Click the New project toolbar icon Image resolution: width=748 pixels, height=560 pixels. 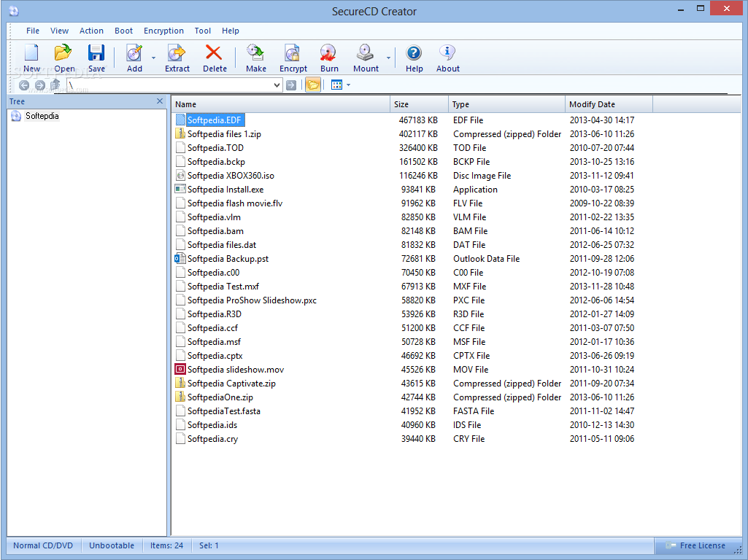tap(31, 58)
